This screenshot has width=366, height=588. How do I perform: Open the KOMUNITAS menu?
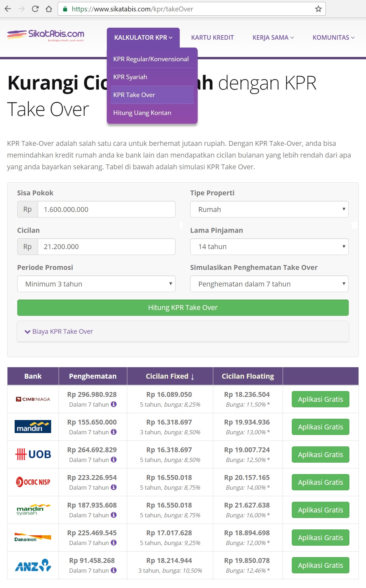click(x=333, y=37)
